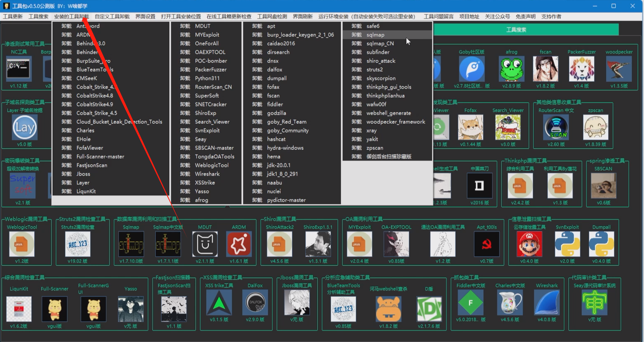Open the 工具网盘检测 menu
The image size is (644, 342).
pyautogui.click(x=271, y=17)
